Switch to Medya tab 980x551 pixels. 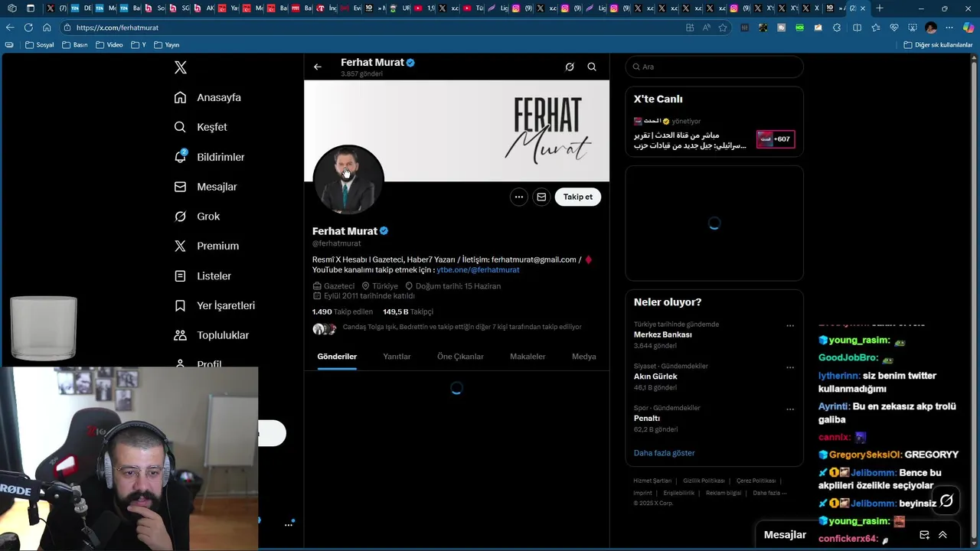[583, 357]
